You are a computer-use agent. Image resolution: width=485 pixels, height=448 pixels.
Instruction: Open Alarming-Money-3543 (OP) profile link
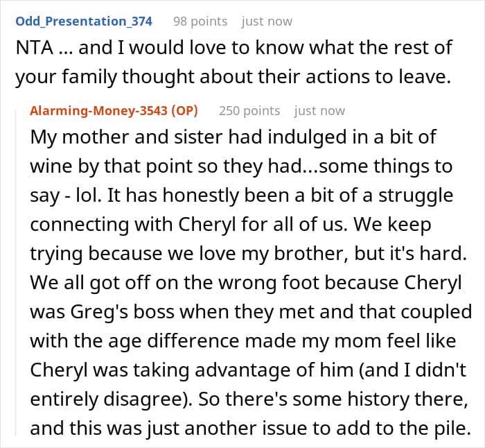pos(114,110)
